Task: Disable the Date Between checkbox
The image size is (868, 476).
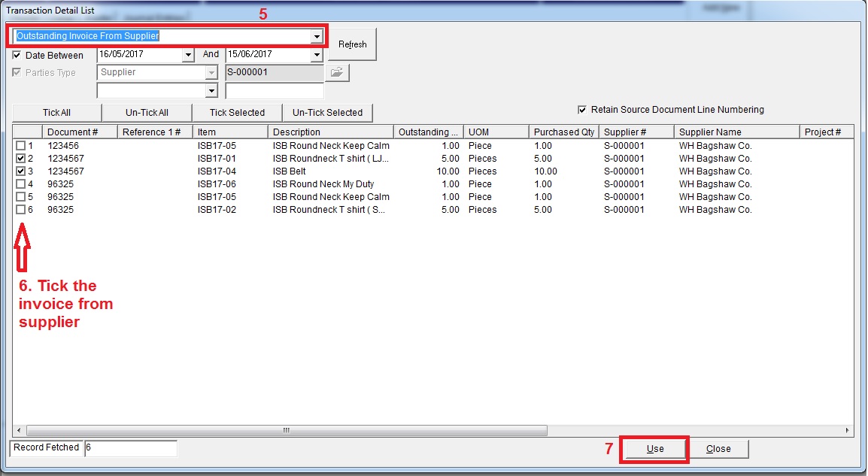Action: pos(17,56)
